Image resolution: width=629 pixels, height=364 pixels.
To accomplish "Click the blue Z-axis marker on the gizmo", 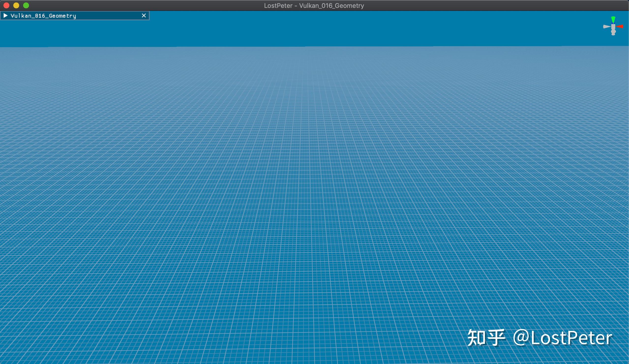I will pos(614,23).
